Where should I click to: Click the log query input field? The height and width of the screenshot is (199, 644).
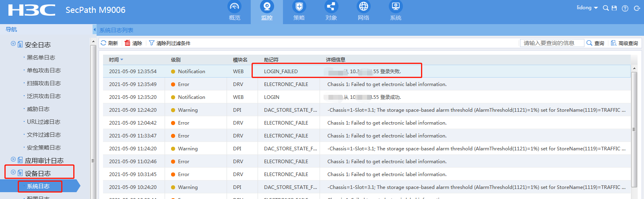(551, 43)
